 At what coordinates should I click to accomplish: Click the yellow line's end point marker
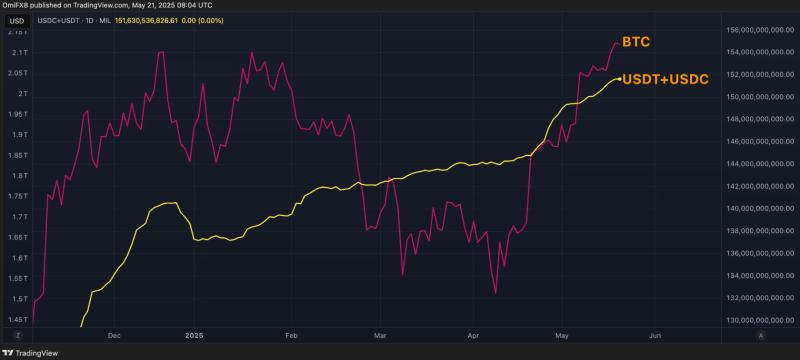pyautogui.click(x=619, y=79)
